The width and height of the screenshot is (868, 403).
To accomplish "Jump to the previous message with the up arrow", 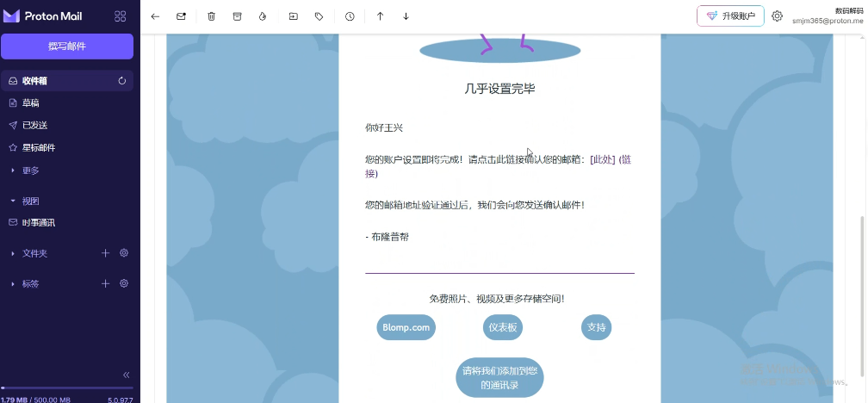I will click(x=381, y=16).
